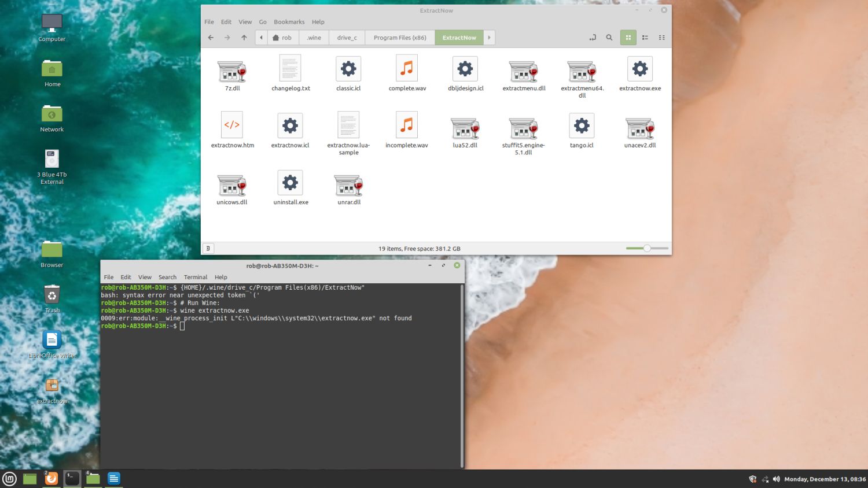Viewport: 868px width, 488px height.
Task: Switch to list view
Action: click(x=645, y=38)
